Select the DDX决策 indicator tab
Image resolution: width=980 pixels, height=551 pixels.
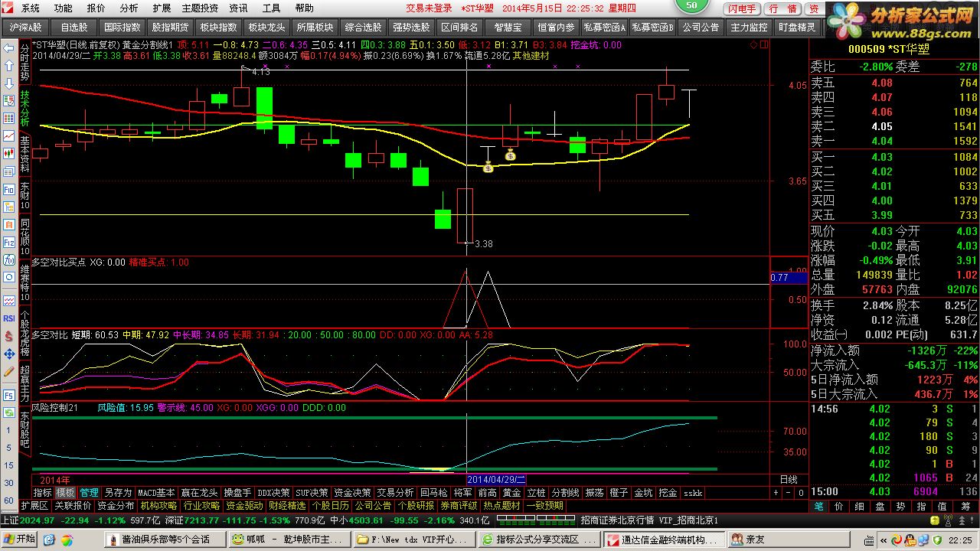coord(273,493)
